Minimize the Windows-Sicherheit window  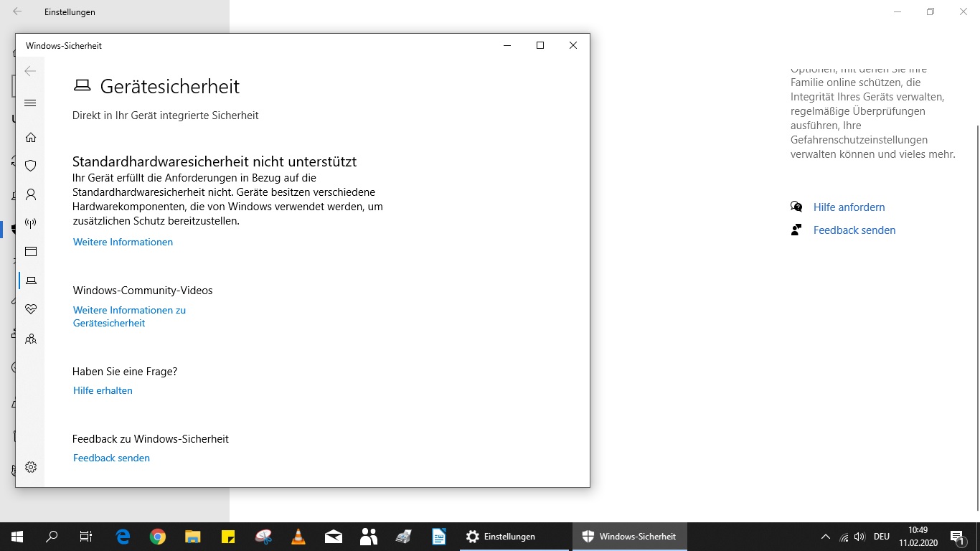point(507,45)
